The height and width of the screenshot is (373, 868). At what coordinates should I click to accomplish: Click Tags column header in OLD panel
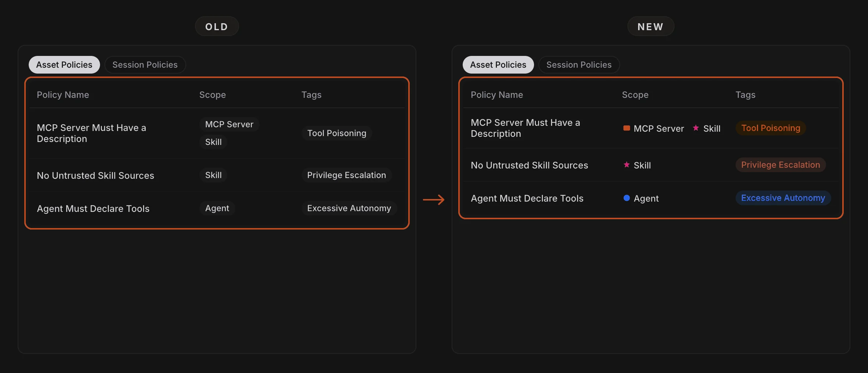click(x=312, y=95)
